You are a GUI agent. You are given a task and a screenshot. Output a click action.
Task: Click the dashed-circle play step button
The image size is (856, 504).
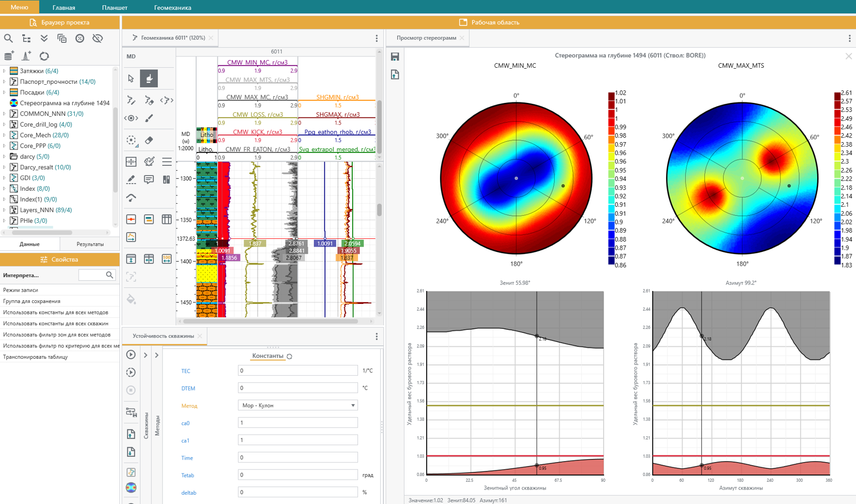point(131,372)
